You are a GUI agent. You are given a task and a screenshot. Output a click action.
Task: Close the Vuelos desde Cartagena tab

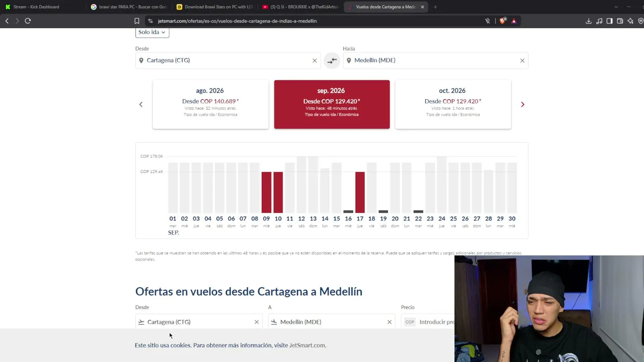pyautogui.click(x=423, y=7)
